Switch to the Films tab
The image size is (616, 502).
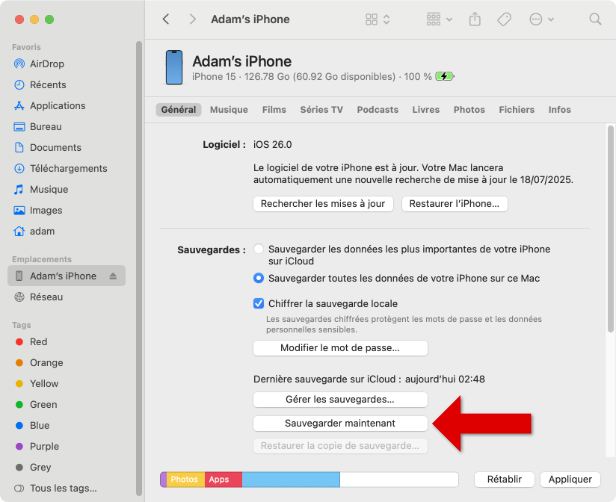pyautogui.click(x=274, y=110)
